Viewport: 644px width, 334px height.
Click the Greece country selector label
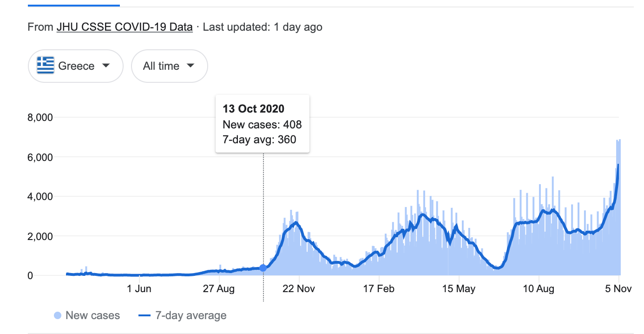[76, 66]
